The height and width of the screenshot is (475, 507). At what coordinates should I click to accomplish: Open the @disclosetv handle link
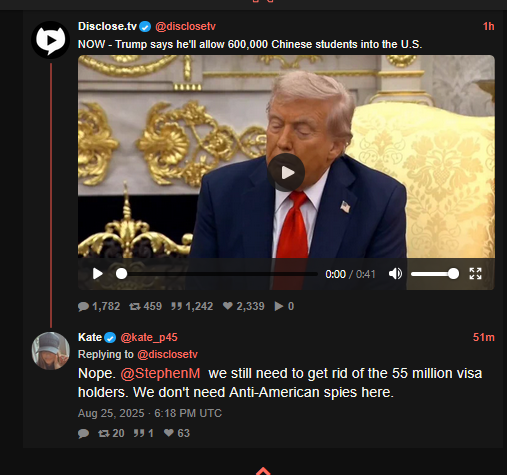tap(185, 26)
